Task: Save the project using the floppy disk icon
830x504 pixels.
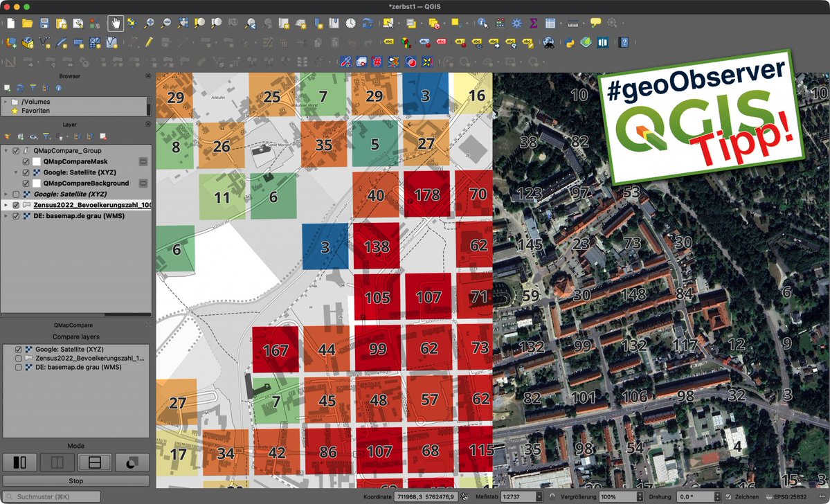Action: click(x=44, y=22)
